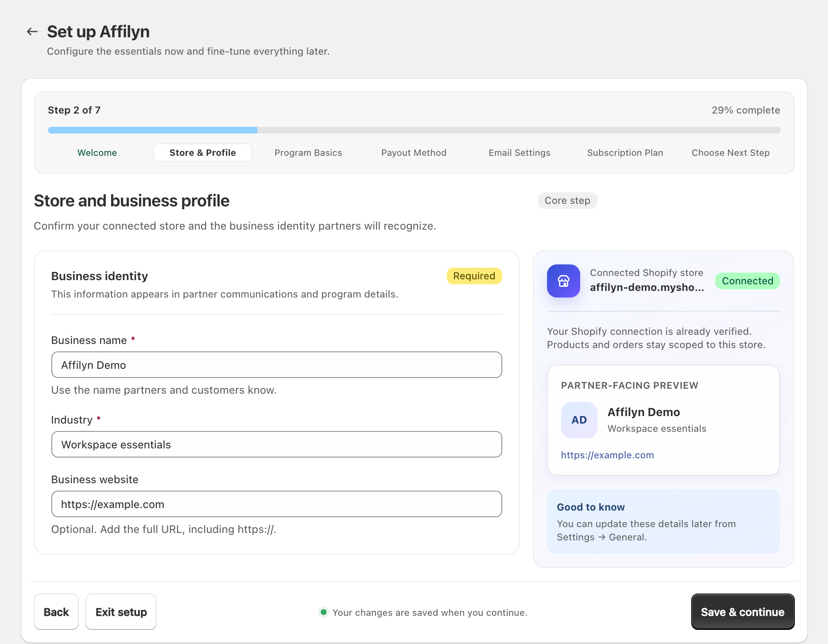Click the green saved-status dot
828x644 pixels.
click(324, 612)
